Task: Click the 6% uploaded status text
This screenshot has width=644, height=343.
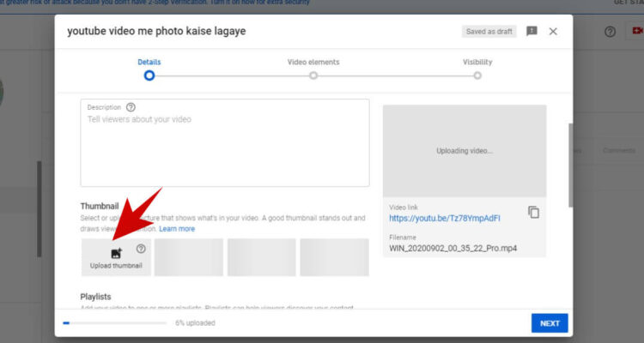Action: click(195, 323)
